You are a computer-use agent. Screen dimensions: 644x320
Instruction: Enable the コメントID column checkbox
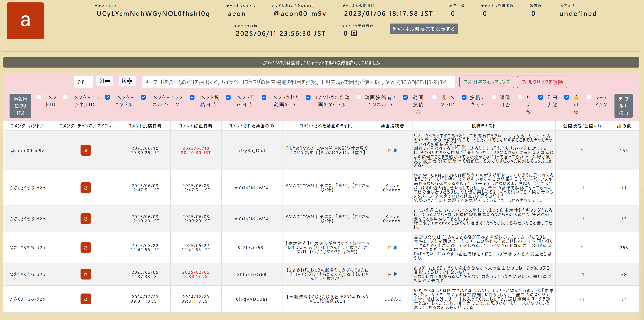click(x=39, y=97)
